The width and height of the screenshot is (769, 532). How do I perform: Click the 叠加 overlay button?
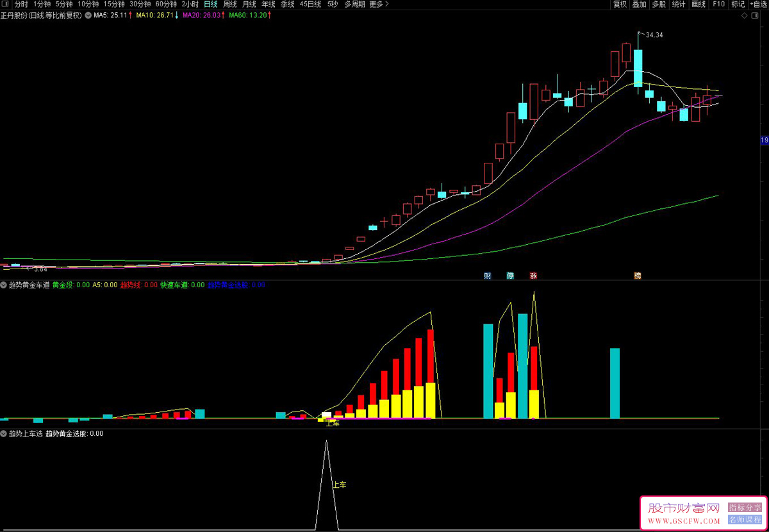coord(639,4)
